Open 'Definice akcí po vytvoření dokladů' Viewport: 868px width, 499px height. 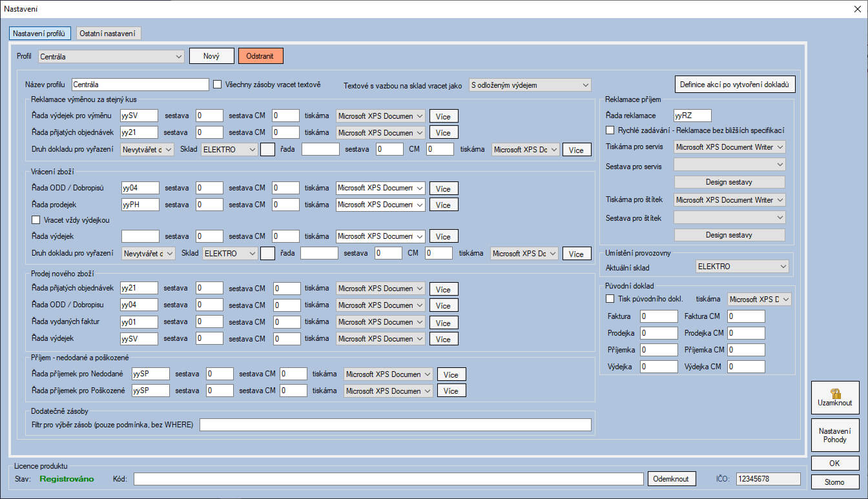[x=734, y=85]
